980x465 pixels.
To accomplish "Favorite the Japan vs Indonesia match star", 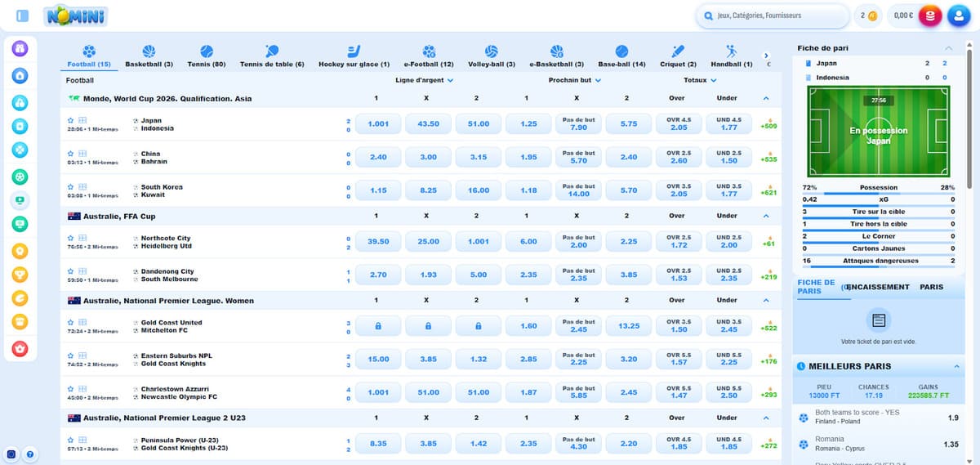I will [71, 119].
